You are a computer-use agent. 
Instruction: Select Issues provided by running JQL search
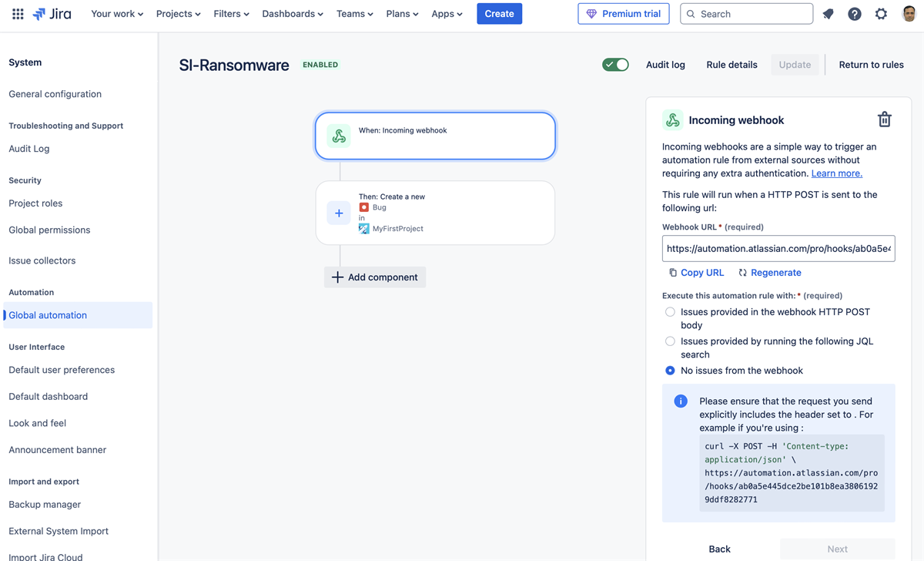click(x=670, y=341)
